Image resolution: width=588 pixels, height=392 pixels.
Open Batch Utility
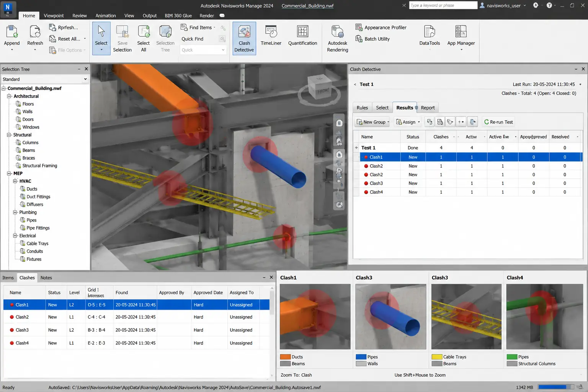[x=372, y=39]
